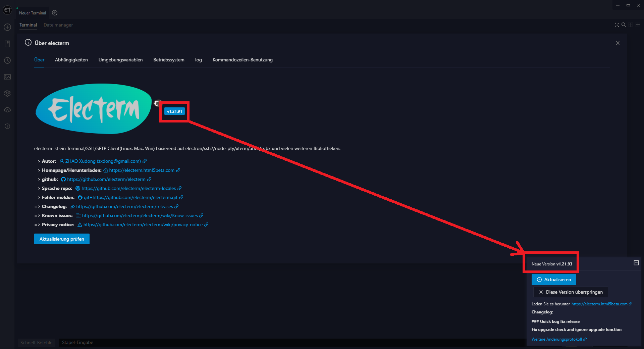Click the about info icon in sidebar
The image size is (644, 349).
click(7, 126)
